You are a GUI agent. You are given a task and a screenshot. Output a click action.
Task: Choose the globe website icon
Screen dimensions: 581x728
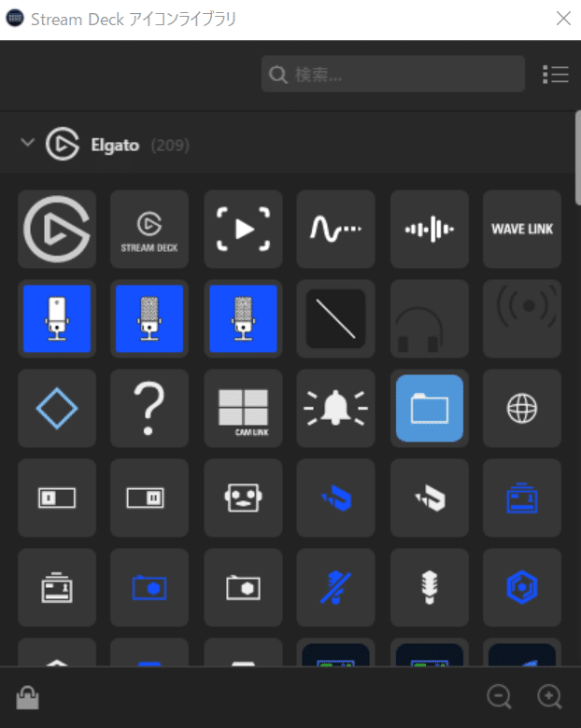tap(522, 408)
